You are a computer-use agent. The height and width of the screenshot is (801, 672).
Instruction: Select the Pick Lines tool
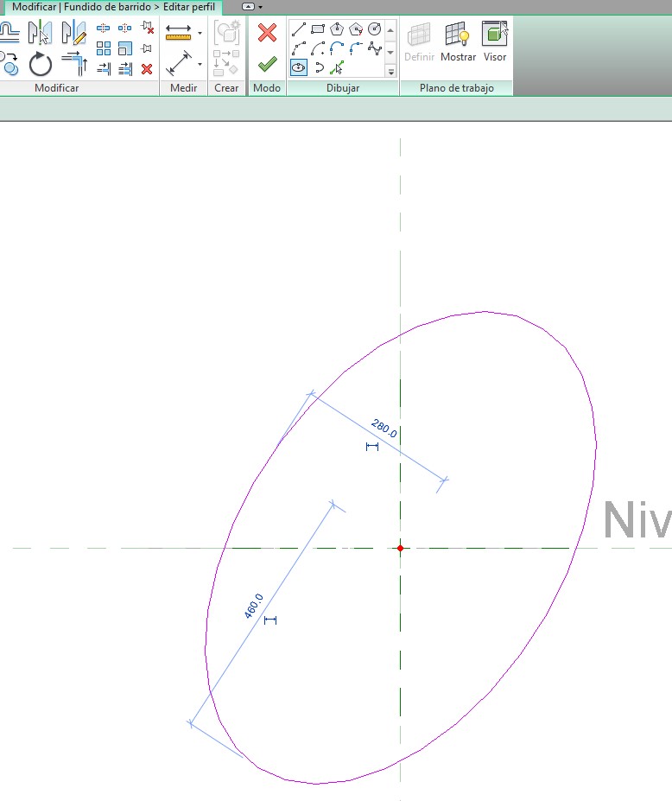[x=337, y=67]
